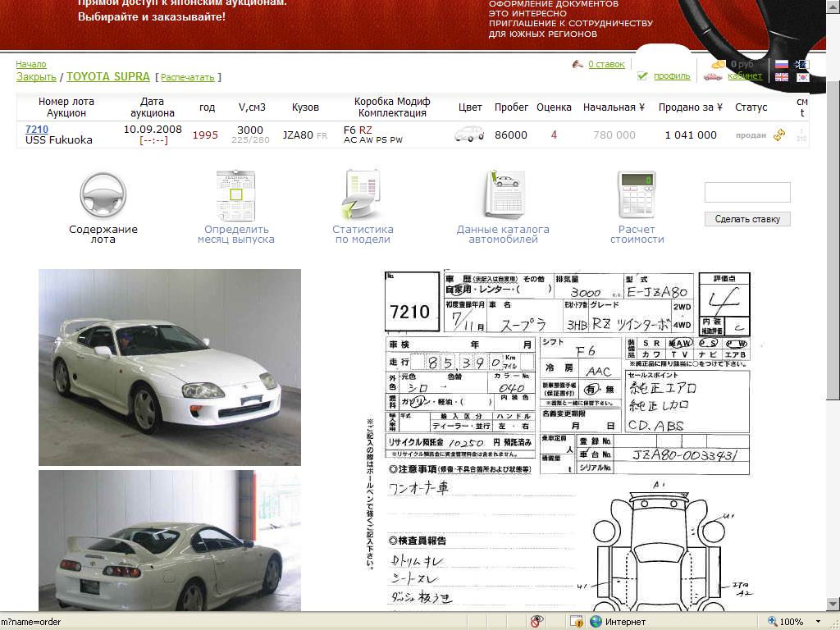
Task: Click the calendar icon for production month
Action: click(x=235, y=195)
